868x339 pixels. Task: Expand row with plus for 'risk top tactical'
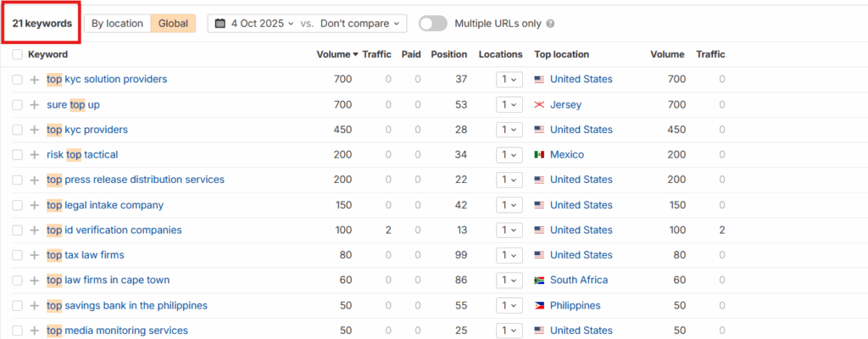pos(34,155)
